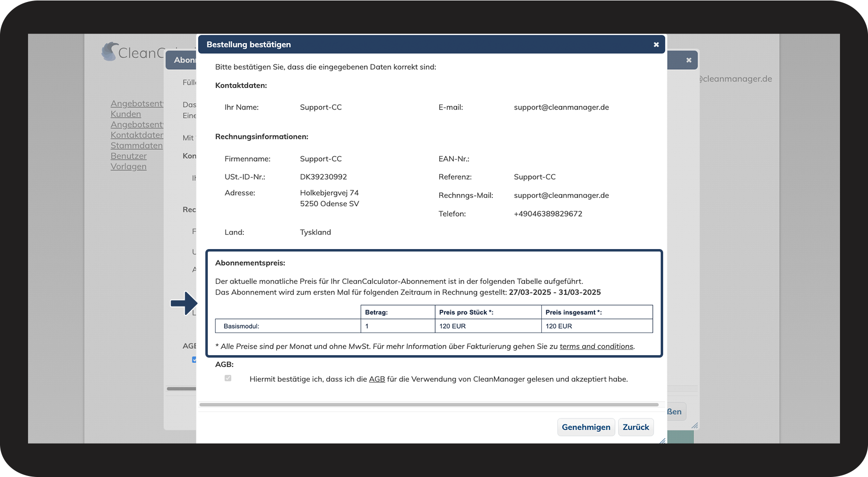Go to Kunden in the sidebar
The image size is (868, 477).
[126, 114]
